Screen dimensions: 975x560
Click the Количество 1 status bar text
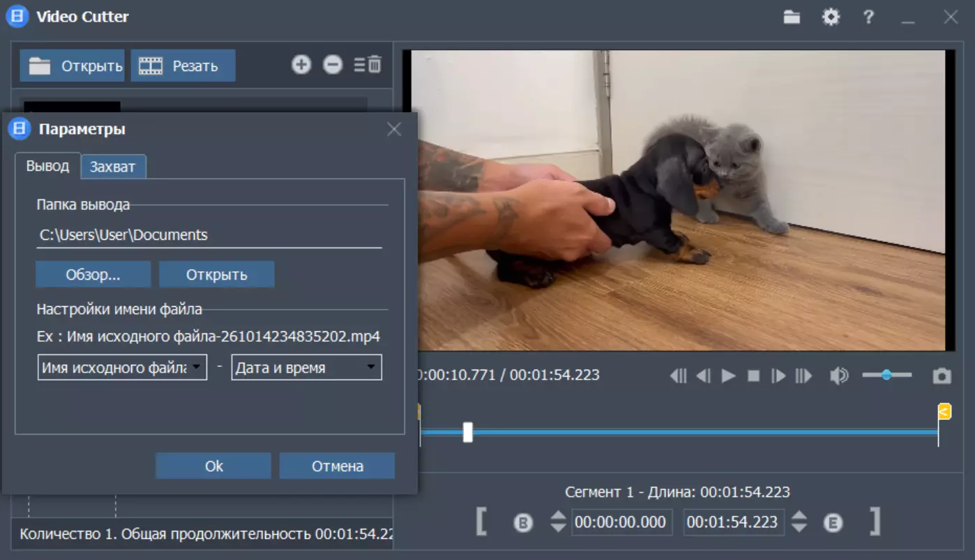[206, 534]
